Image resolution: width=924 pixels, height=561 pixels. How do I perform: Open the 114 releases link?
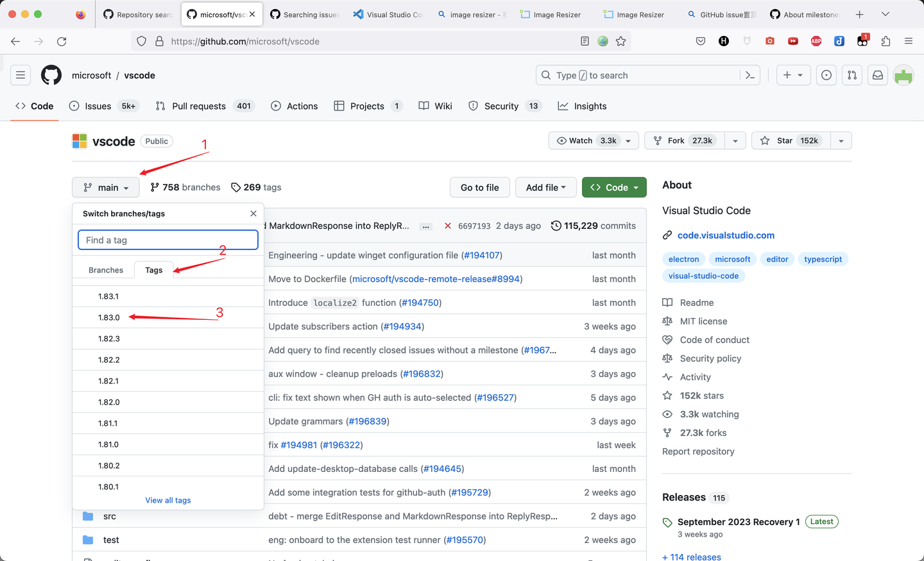[x=692, y=557]
